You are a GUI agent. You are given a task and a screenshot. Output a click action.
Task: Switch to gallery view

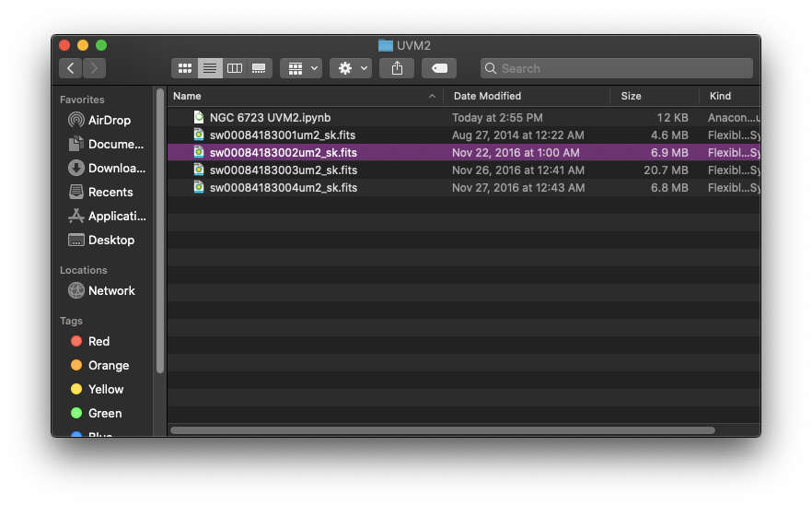coord(259,68)
